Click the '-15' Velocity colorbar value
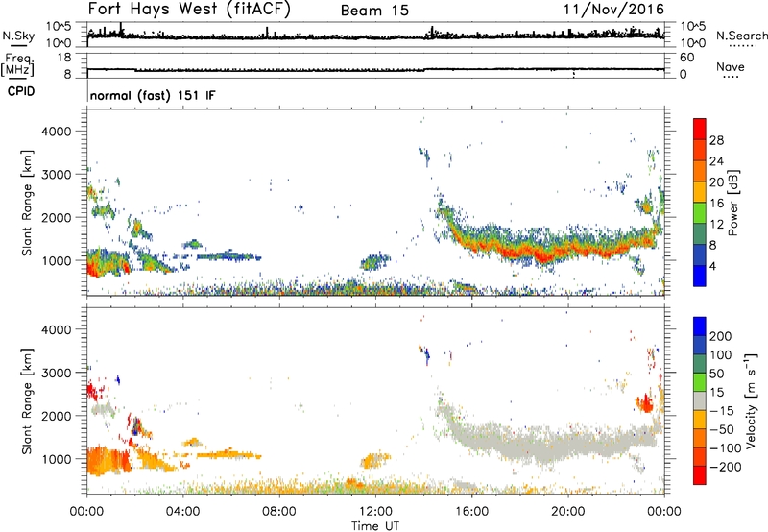Image resolution: width=768 pixels, height=532 pixels. (x=722, y=411)
